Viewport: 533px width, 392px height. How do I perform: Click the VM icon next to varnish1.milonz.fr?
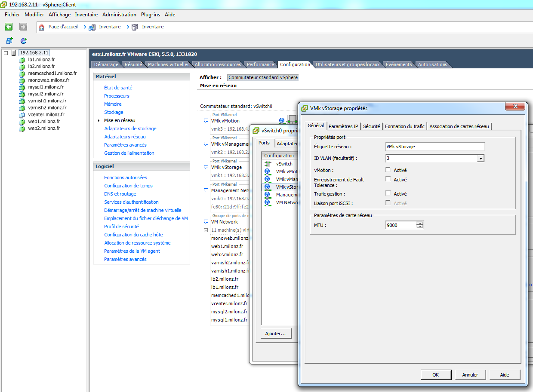pos(22,101)
